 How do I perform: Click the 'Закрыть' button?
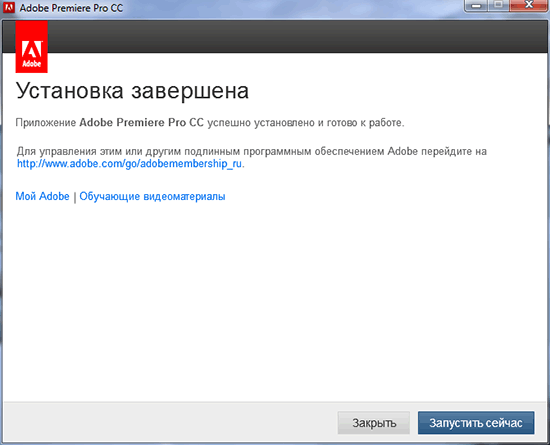[x=374, y=423]
